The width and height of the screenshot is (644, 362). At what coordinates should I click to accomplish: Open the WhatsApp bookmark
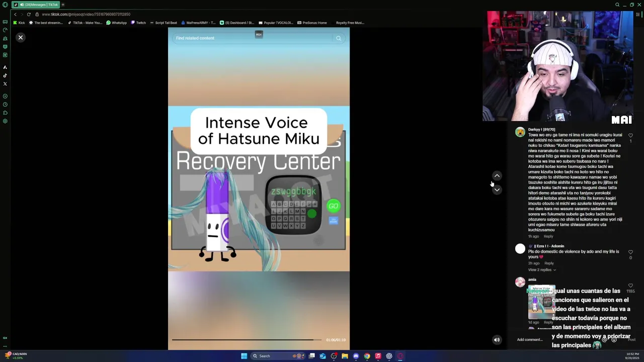pyautogui.click(x=117, y=23)
